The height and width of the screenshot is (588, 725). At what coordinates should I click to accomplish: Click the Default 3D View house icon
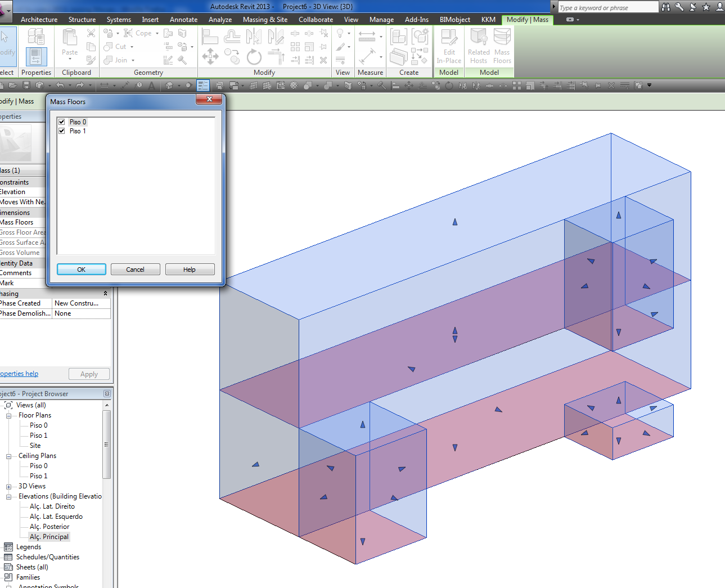(x=169, y=86)
